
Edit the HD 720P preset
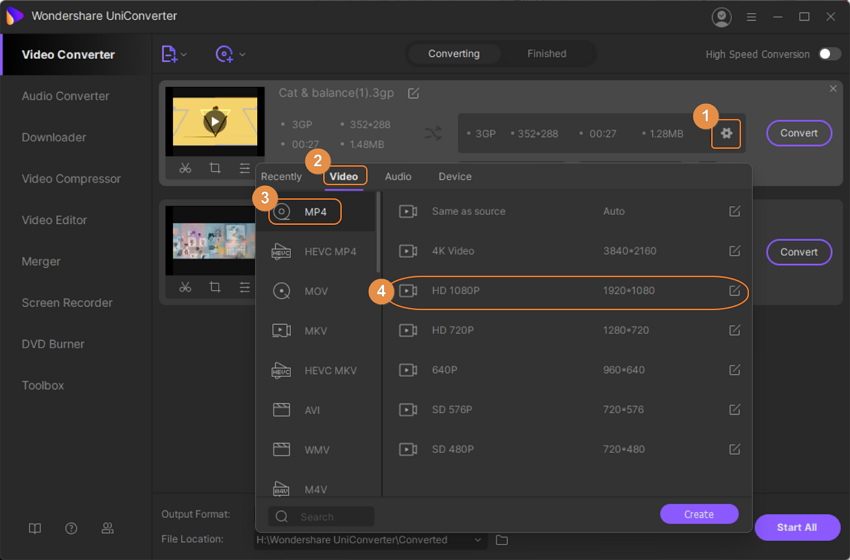735,330
